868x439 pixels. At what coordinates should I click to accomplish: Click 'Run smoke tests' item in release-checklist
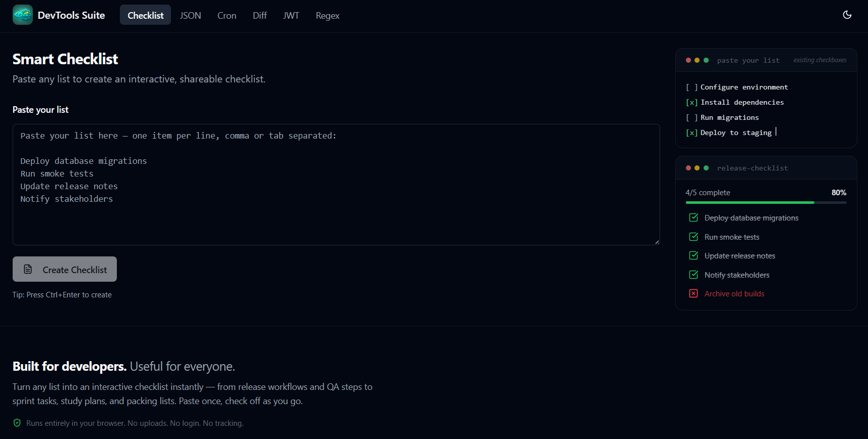point(732,237)
